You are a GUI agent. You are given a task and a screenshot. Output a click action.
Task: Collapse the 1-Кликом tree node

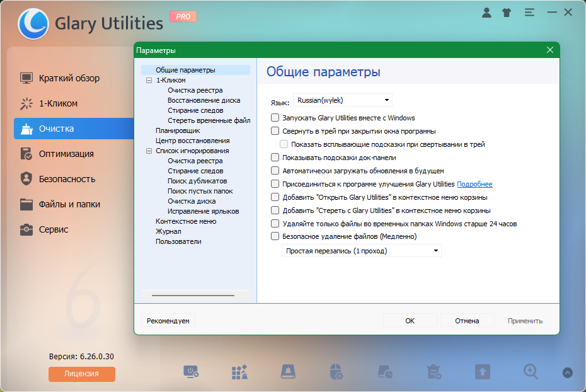pos(149,80)
